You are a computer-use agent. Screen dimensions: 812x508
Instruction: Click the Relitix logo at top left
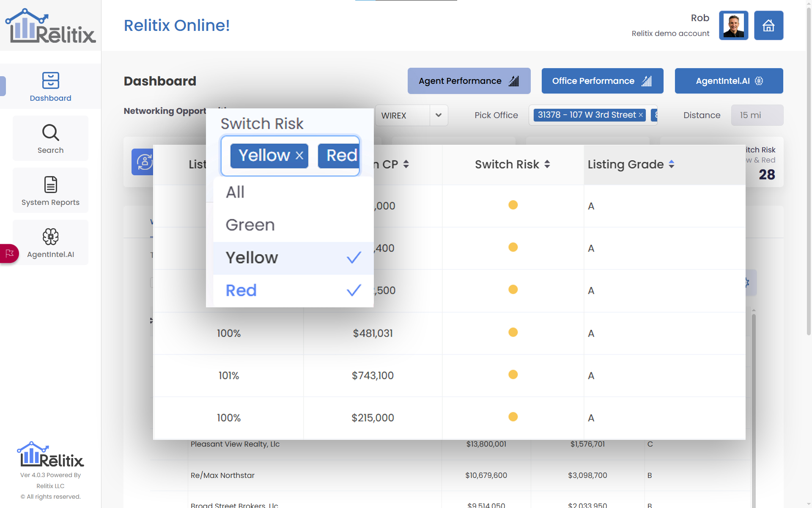50,26
